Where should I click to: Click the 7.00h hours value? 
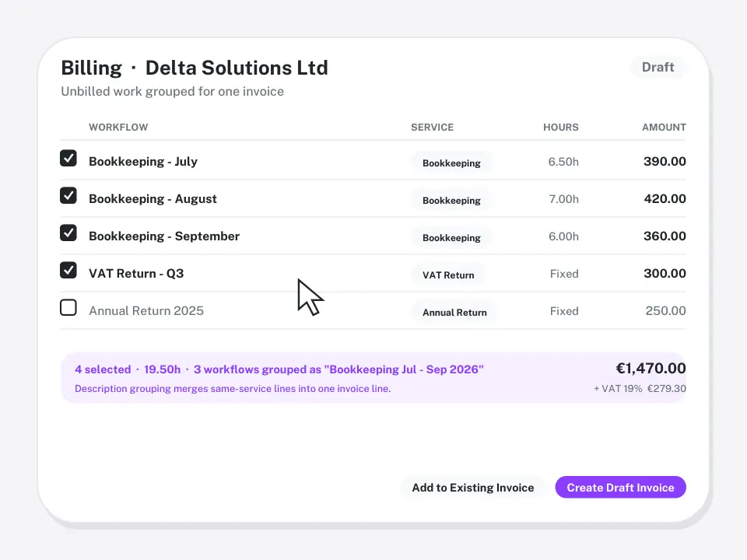pyautogui.click(x=563, y=199)
